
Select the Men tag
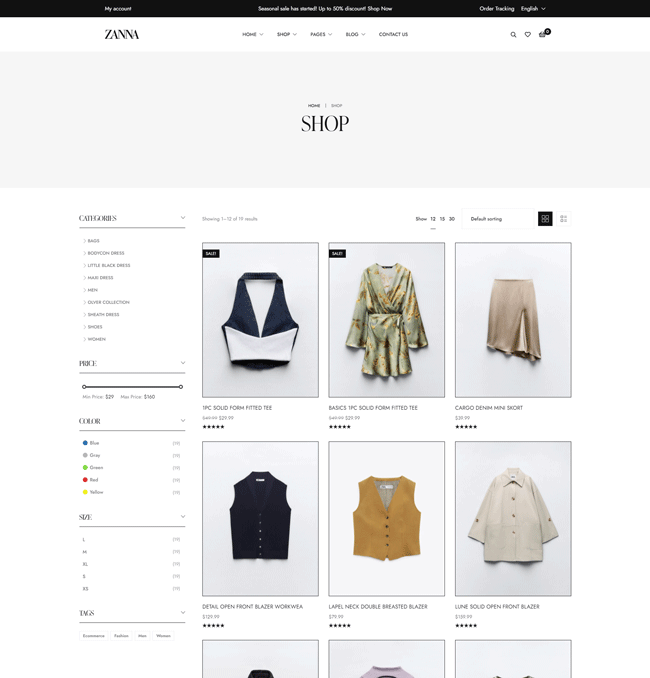pos(142,636)
